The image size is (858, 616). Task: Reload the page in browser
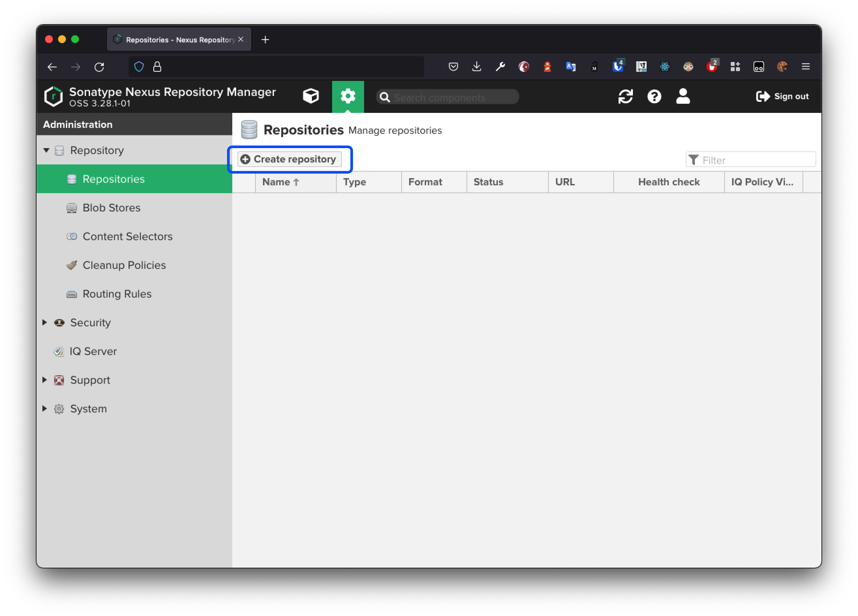coord(99,67)
